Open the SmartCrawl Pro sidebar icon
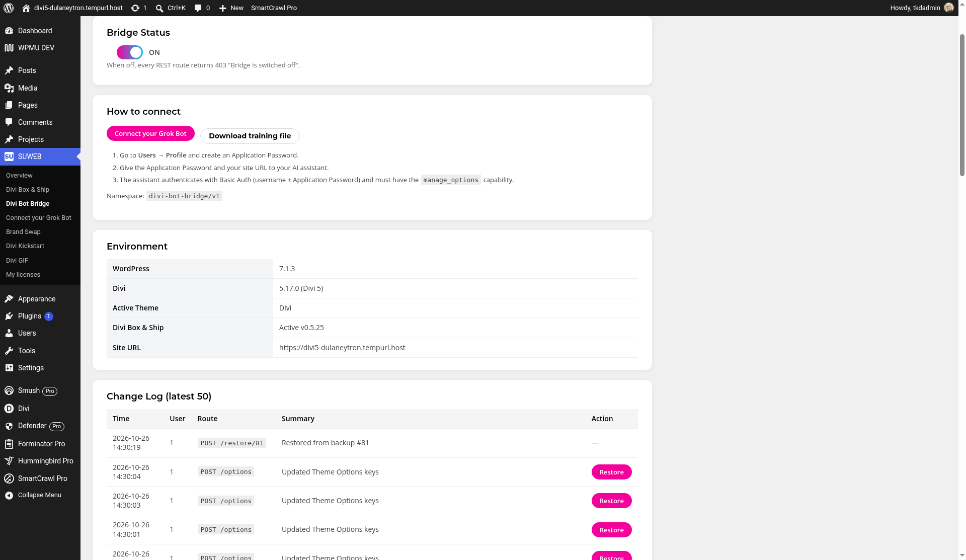Screen dimensions: 966x560 (9, 478)
